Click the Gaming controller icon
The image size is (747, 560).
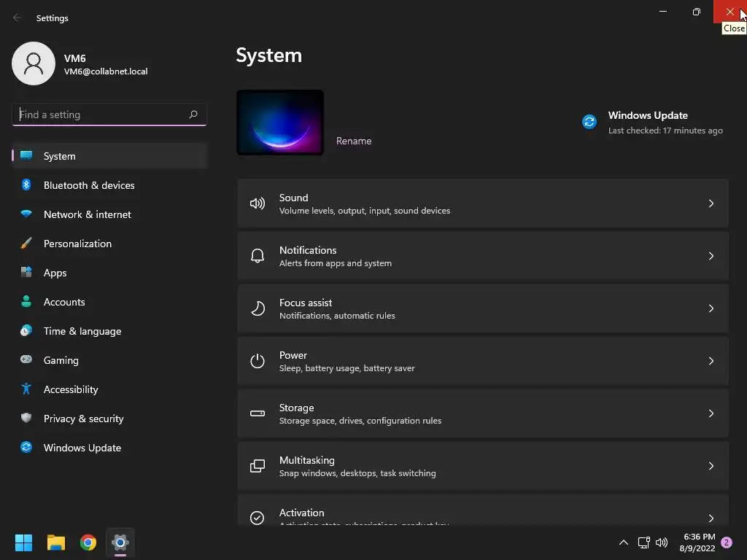[26, 359]
